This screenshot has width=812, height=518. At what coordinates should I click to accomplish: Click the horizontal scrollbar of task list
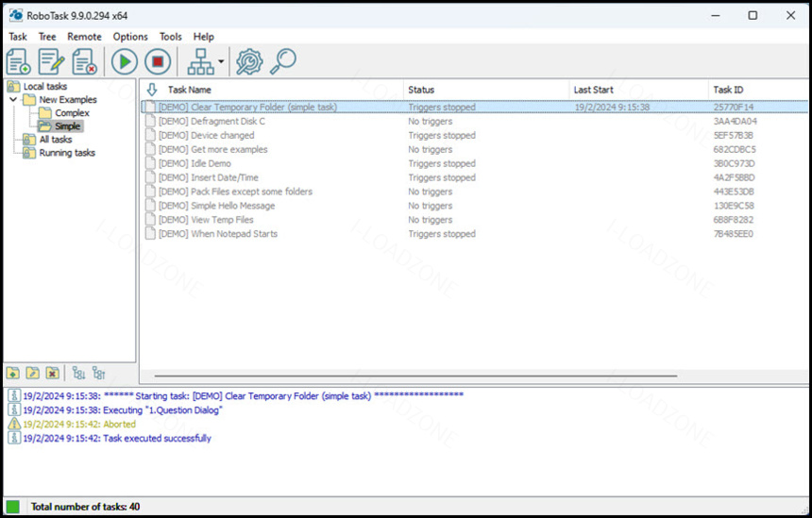(415, 376)
